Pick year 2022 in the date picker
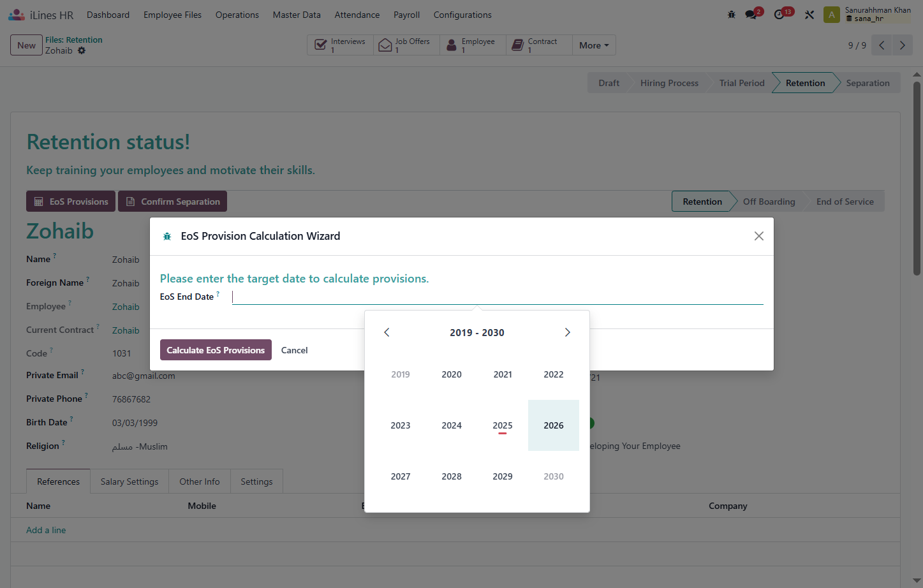Screen dimensions: 923x588 [554, 374]
